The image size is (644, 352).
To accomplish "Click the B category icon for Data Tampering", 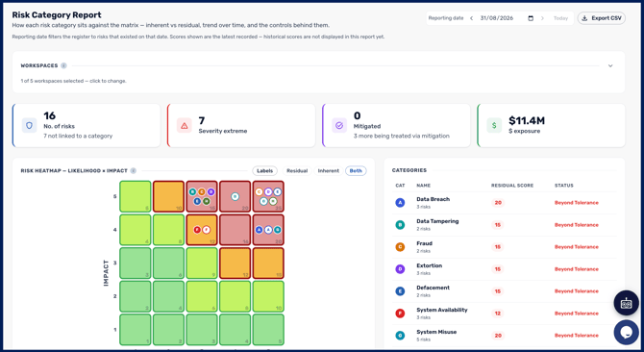I will coord(400,225).
